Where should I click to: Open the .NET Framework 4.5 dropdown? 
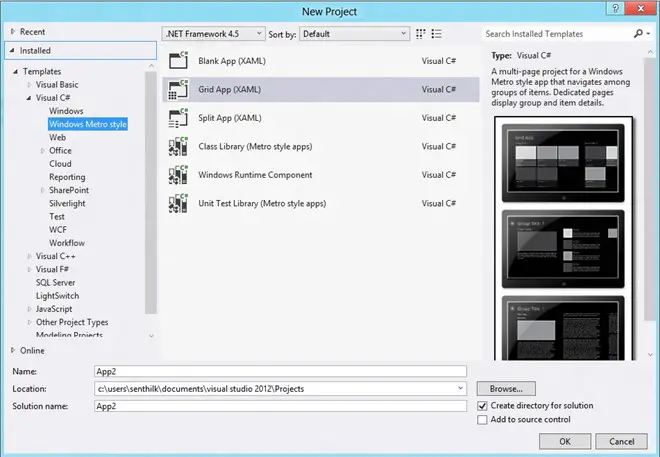pyautogui.click(x=214, y=34)
